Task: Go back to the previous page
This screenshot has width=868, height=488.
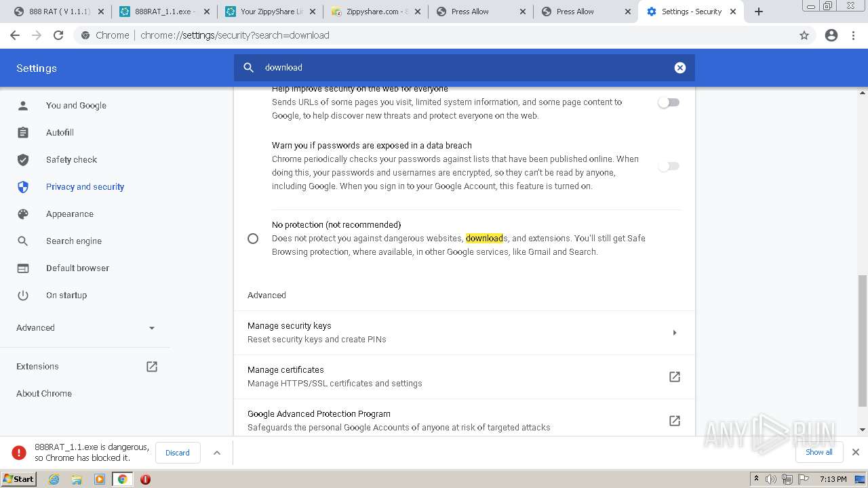Action: click(x=15, y=35)
